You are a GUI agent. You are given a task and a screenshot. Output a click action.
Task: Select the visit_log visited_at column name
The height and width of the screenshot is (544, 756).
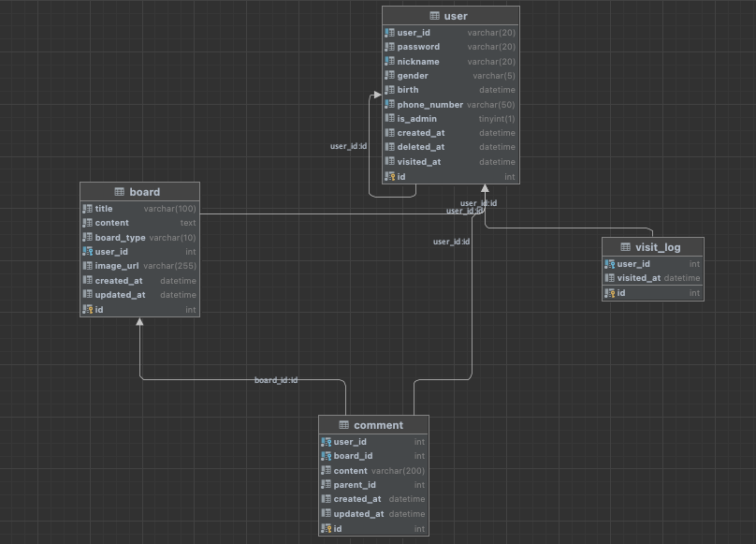pyautogui.click(x=639, y=278)
